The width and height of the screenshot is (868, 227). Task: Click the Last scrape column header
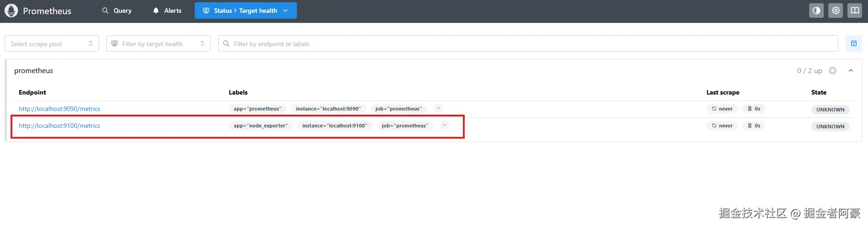[723, 92]
